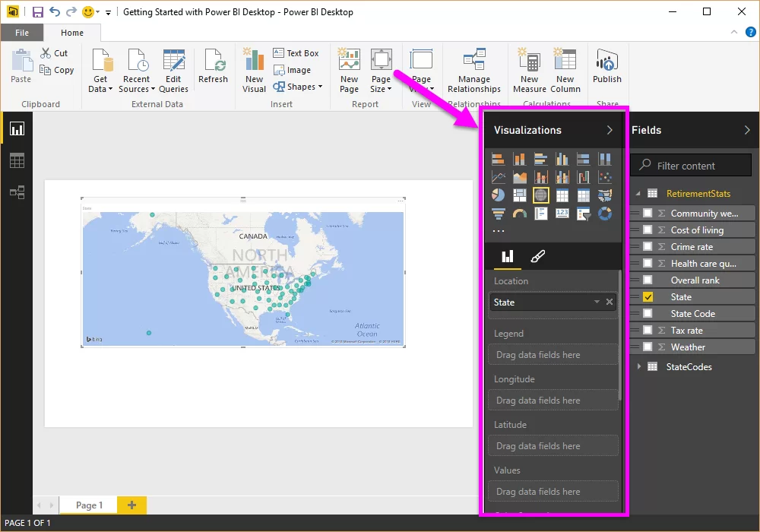Select the scatter chart visualization
This screenshot has height=532, width=760.
605,176
